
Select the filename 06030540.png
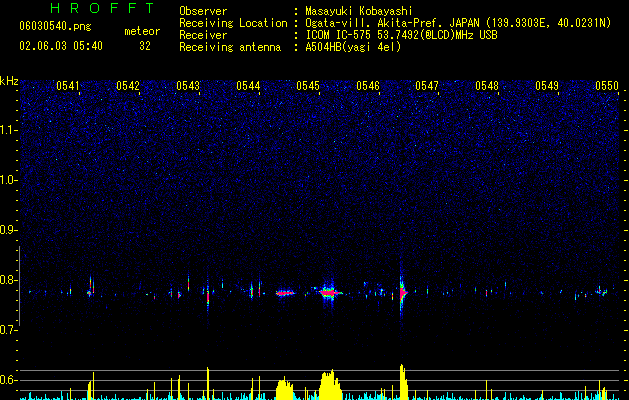[55, 27]
